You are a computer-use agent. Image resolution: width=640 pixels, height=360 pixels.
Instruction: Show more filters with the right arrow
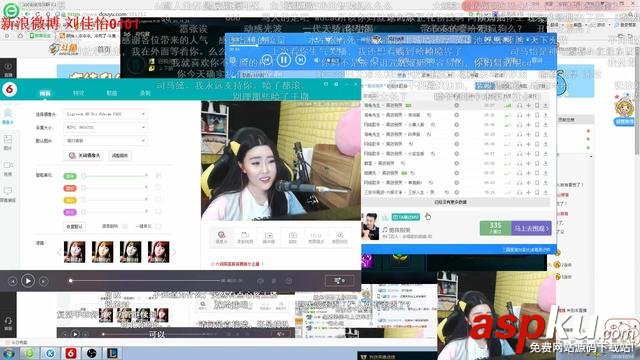coord(174,252)
